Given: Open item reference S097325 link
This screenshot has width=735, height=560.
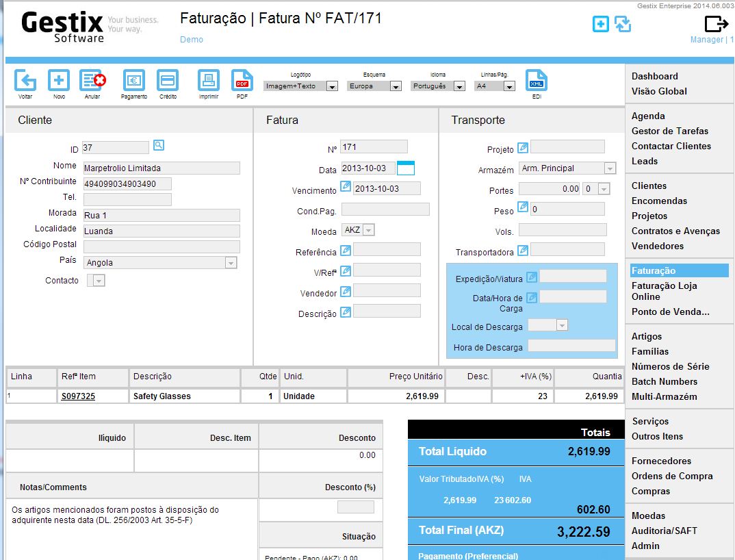Looking at the screenshot, I should click(78, 396).
